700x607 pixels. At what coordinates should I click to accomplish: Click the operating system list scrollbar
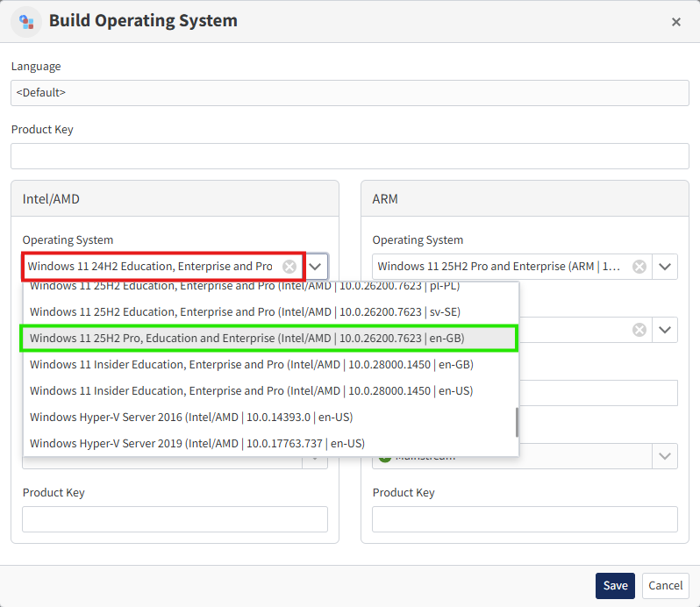click(517, 422)
